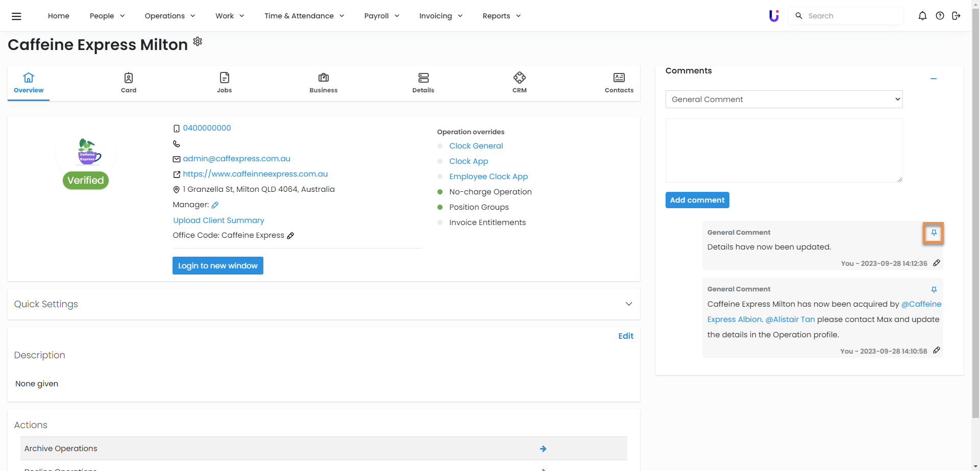Open the Clock General link
The image size is (980, 471).
[x=476, y=146]
